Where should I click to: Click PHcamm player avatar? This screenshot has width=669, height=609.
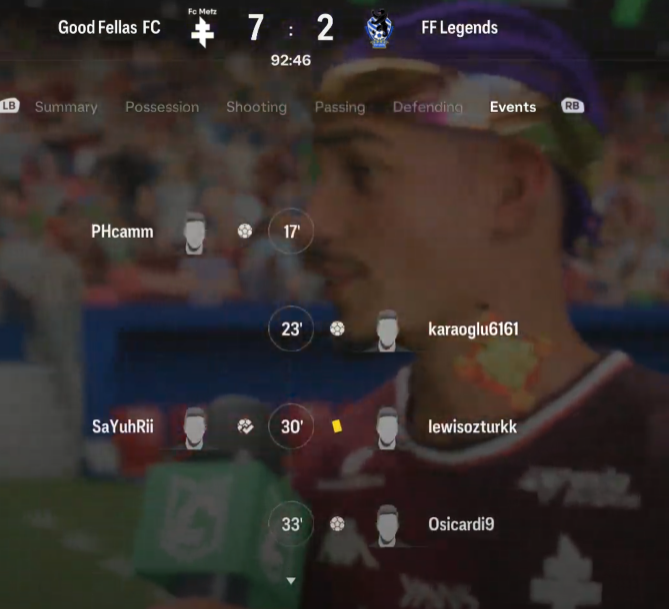tap(194, 233)
